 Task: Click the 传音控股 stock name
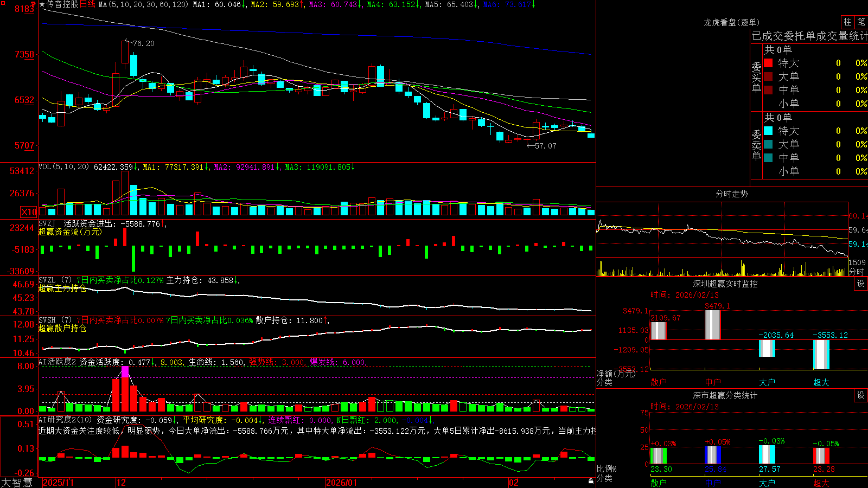[62, 4]
